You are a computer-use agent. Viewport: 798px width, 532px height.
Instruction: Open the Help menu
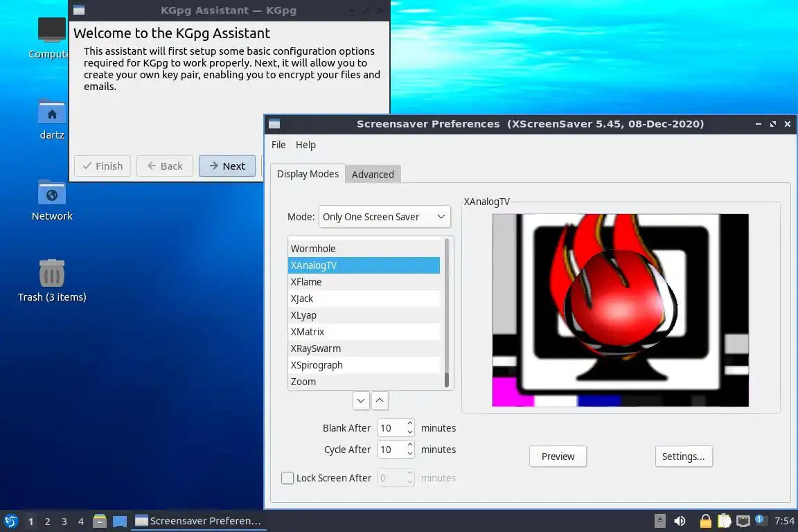[x=306, y=145]
